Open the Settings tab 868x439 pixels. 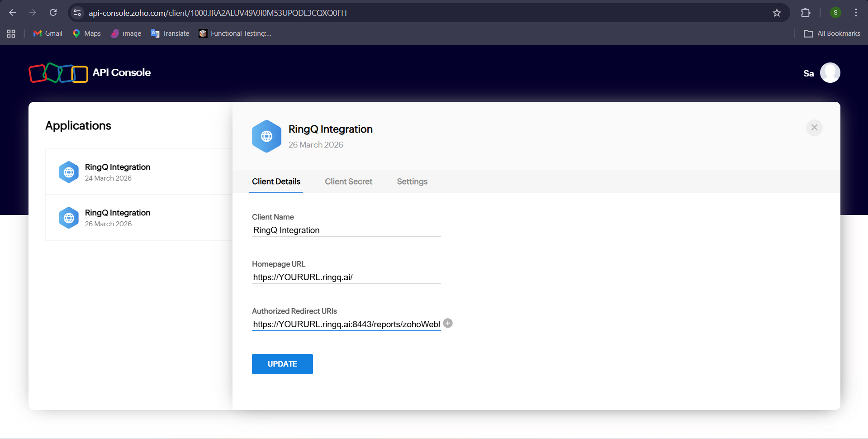[x=412, y=181]
